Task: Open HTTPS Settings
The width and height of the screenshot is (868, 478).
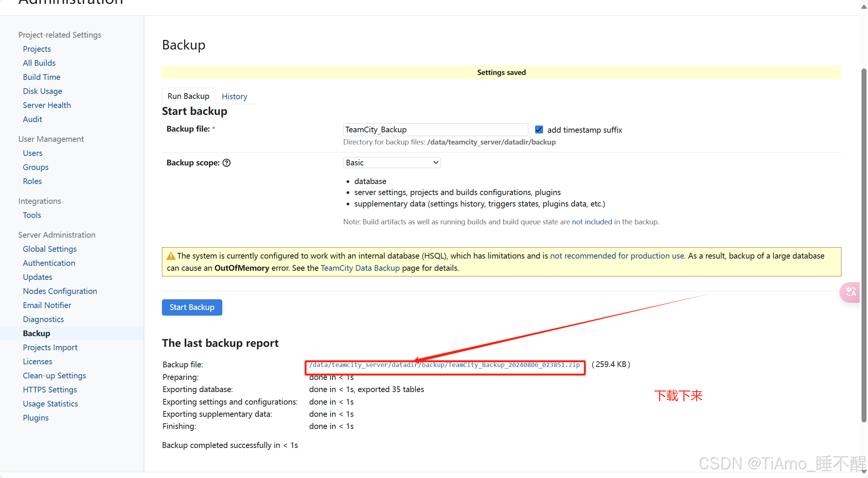Action: click(x=50, y=390)
